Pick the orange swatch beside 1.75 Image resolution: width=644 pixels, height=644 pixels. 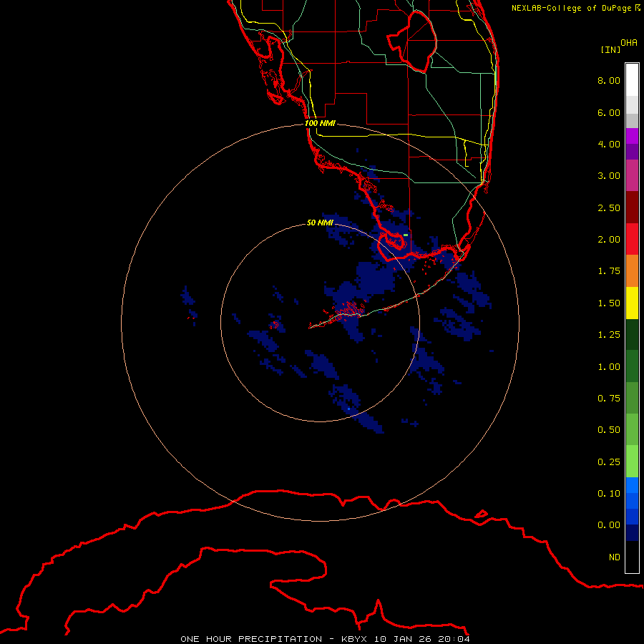click(632, 271)
